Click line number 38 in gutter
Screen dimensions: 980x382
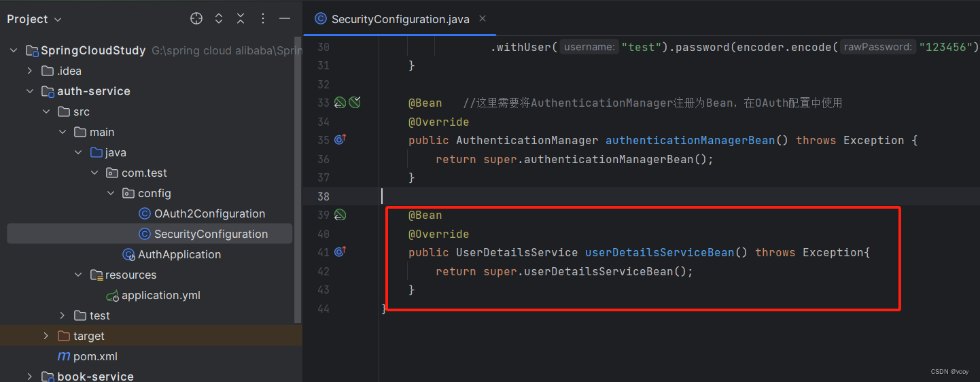(x=323, y=196)
